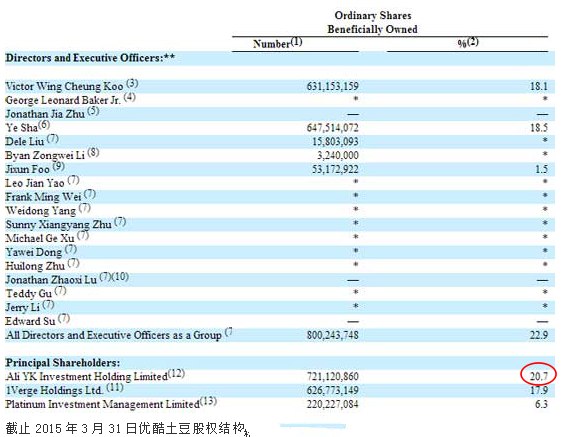Select the name Teddy Gu

(28, 294)
